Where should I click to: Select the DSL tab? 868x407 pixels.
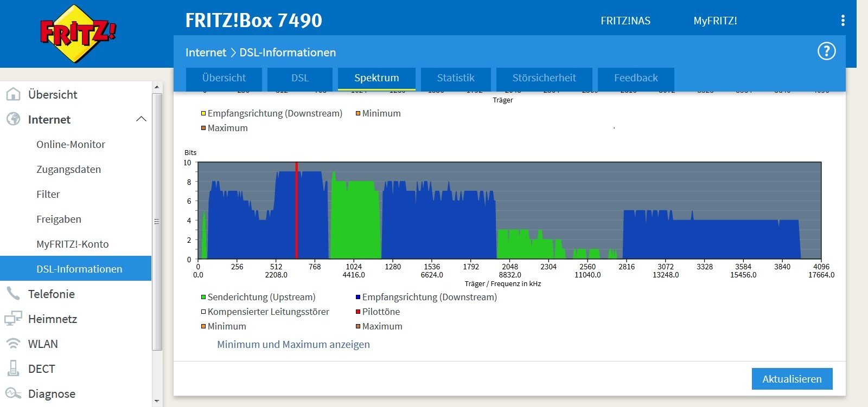[300, 78]
